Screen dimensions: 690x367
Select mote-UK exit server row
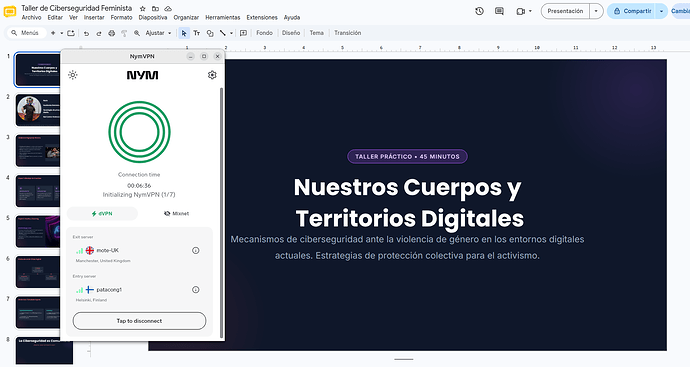[139, 250]
